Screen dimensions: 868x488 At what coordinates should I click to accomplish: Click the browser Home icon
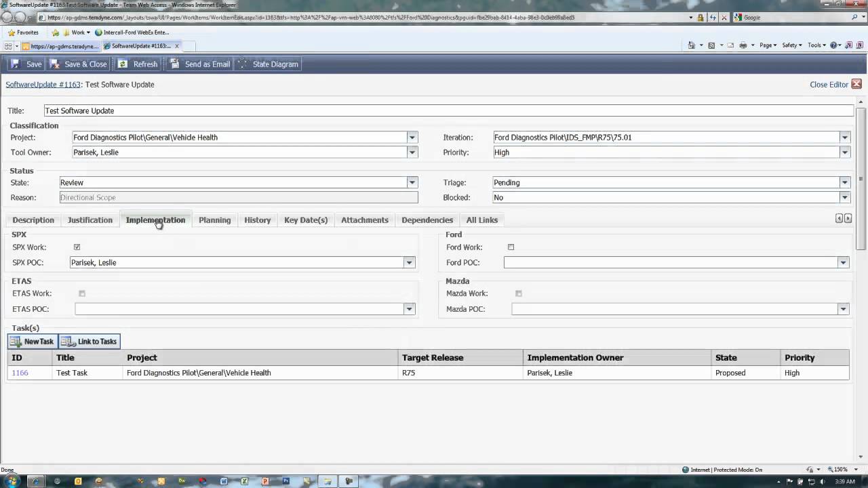691,45
